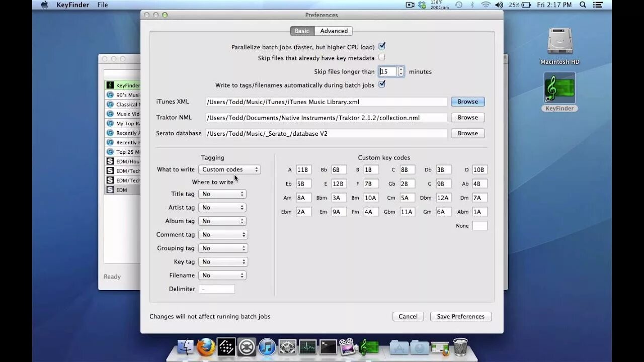Open the Artist tag dropdown
Image resolution: width=644 pixels, height=362 pixels.
pos(222,207)
